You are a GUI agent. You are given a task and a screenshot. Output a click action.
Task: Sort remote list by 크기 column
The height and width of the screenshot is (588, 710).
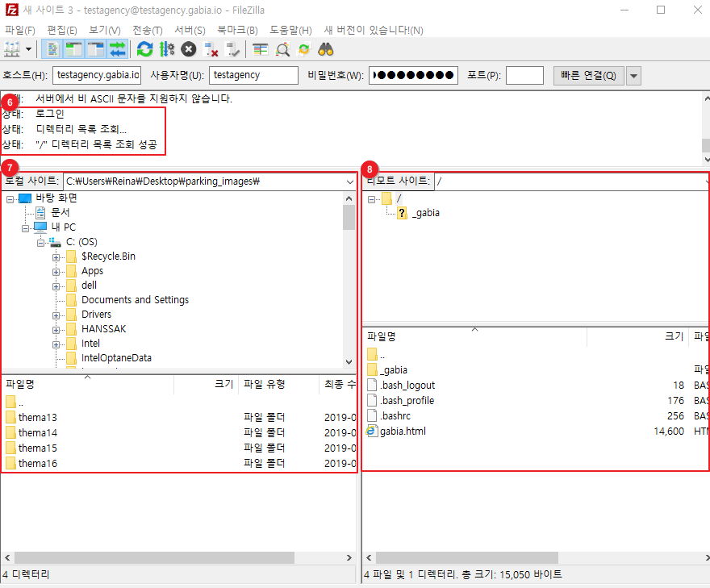coord(637,336)
